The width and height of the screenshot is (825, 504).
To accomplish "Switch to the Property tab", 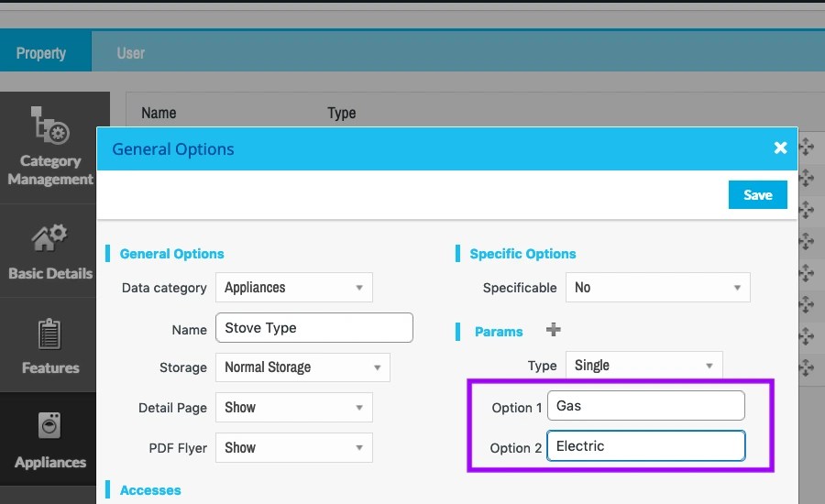I will point(41,53).
